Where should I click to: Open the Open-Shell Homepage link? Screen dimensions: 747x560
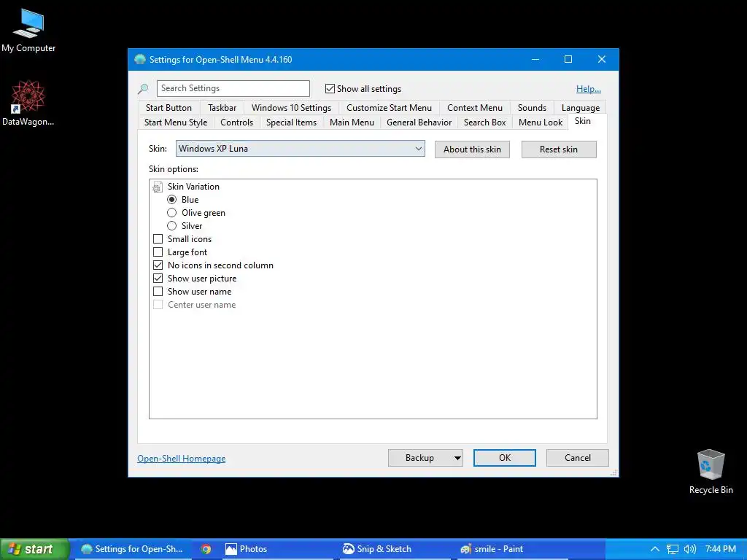[x=182, y=459]
